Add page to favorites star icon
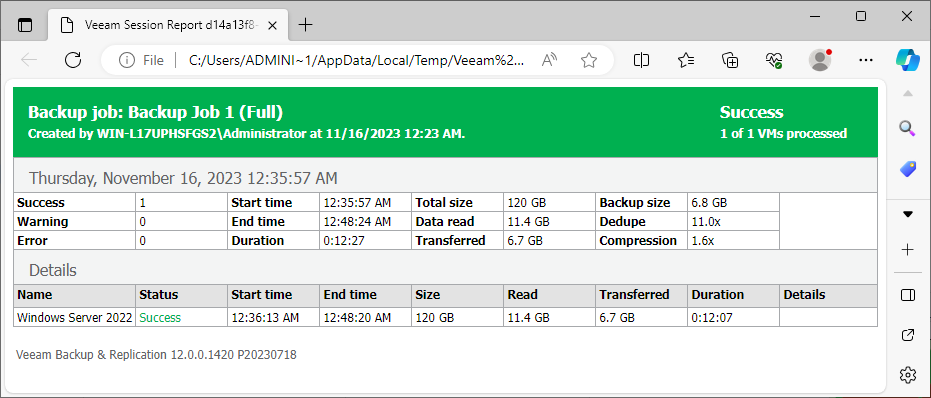Screen dimensions: 931x398 coord(588,59)
